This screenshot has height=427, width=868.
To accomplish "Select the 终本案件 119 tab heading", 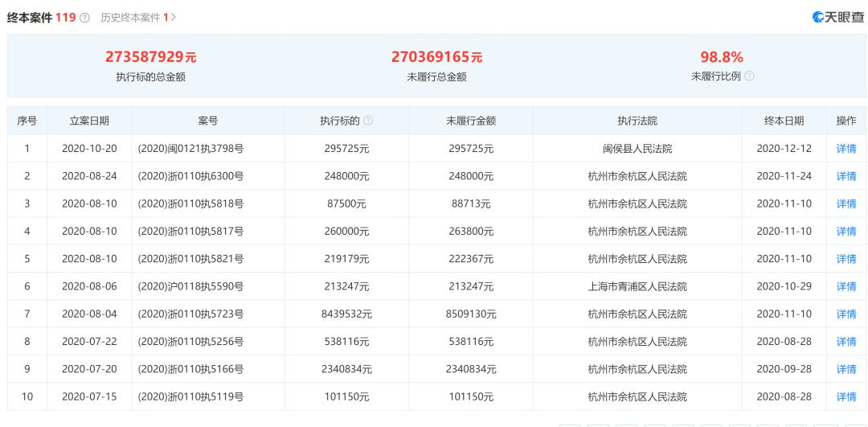I will coord(41,18).
